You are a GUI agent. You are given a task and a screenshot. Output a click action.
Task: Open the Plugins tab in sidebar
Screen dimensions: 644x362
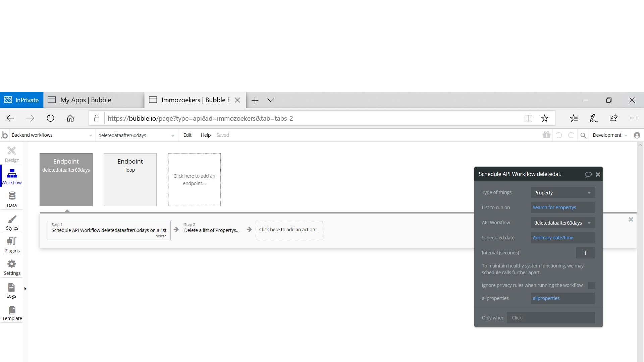(x=12, y=245)
